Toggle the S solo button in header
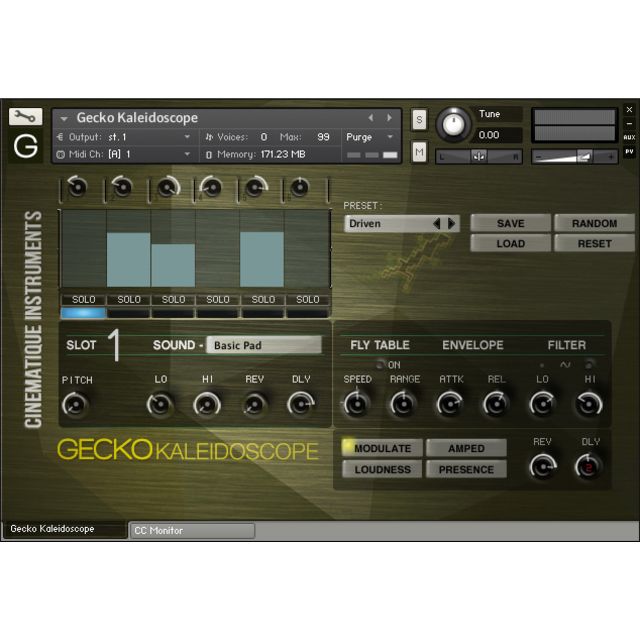This screenshot has height=640, width=640. pos(419,120)
